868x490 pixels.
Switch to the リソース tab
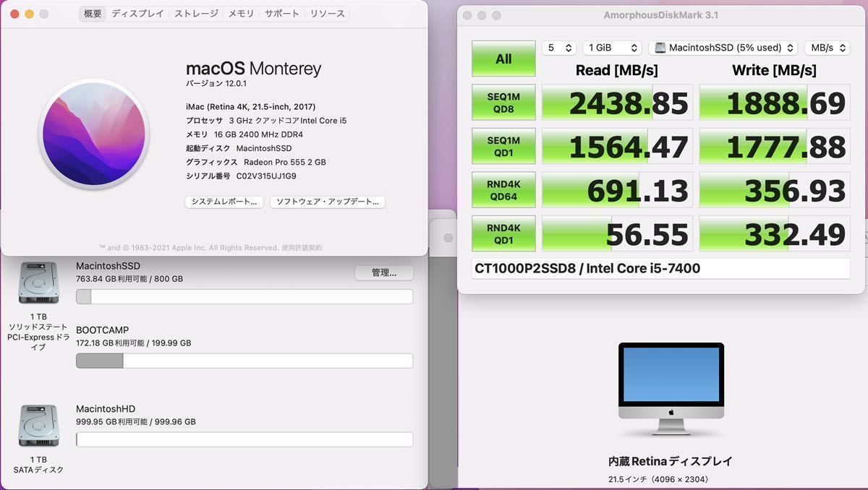[327, 14]
